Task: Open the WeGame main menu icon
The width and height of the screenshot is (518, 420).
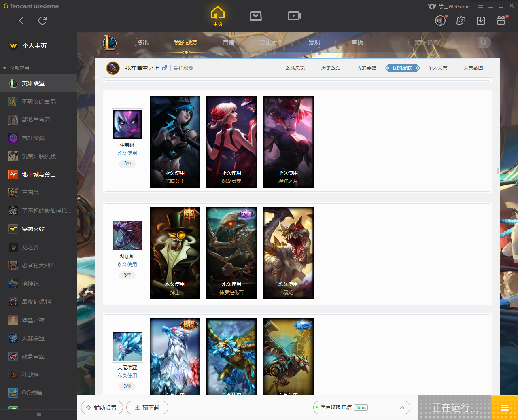Action: [481, 6]
